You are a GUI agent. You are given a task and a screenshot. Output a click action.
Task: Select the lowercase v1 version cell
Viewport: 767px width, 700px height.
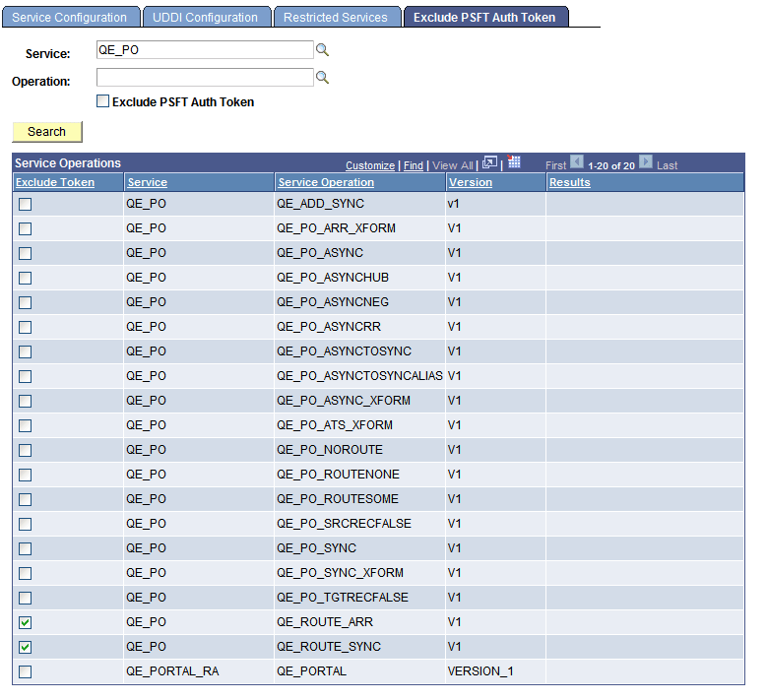pos(454,204)
